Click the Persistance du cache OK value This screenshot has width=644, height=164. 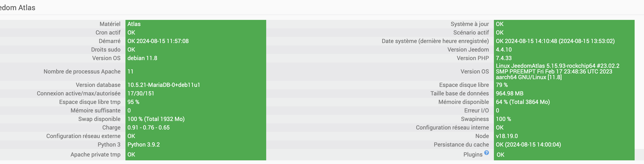coord(528,145)
